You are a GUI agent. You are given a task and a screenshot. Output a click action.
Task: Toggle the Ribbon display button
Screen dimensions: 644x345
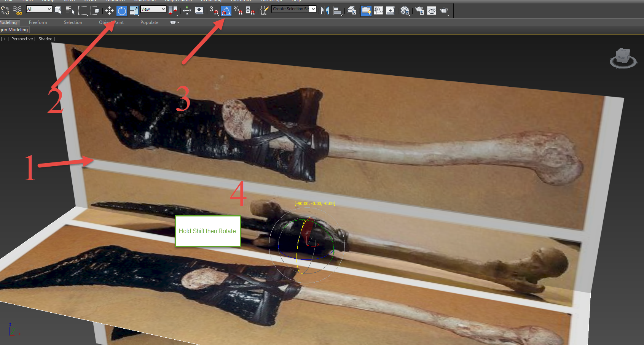tap(366, 10)
